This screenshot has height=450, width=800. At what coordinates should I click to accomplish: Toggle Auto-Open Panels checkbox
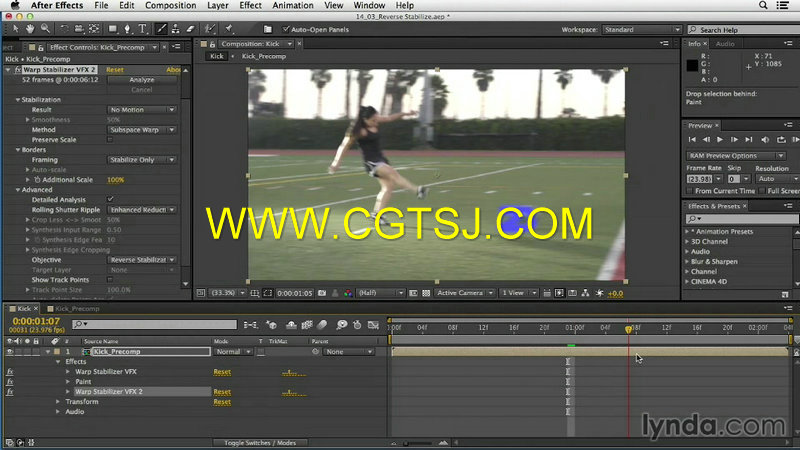pyautogui.click(x=286, y=29)
